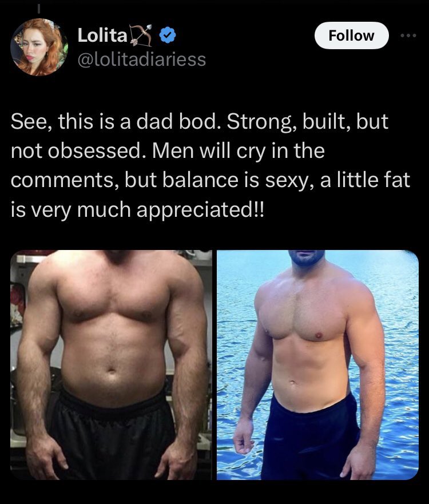Image resolution: width=429 pixels, height=504 pixels.
Task: Click the thread connector line above the avatar
Action: tap(39, 9)
